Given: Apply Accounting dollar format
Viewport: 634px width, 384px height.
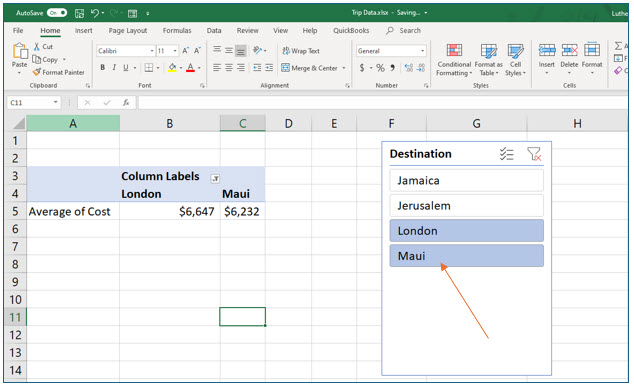Looking at the screenshot, I should tap(362, 68).
